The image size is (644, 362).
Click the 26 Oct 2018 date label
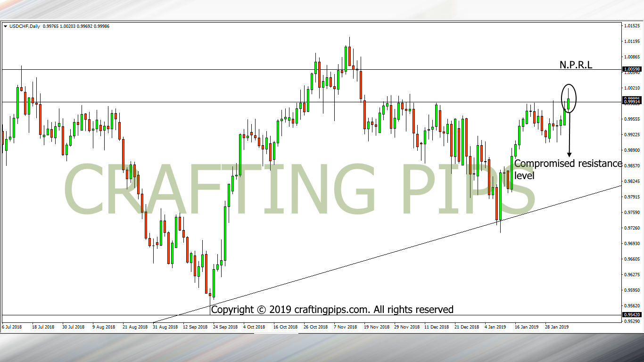pyautogui.click(x=315, y=327)
